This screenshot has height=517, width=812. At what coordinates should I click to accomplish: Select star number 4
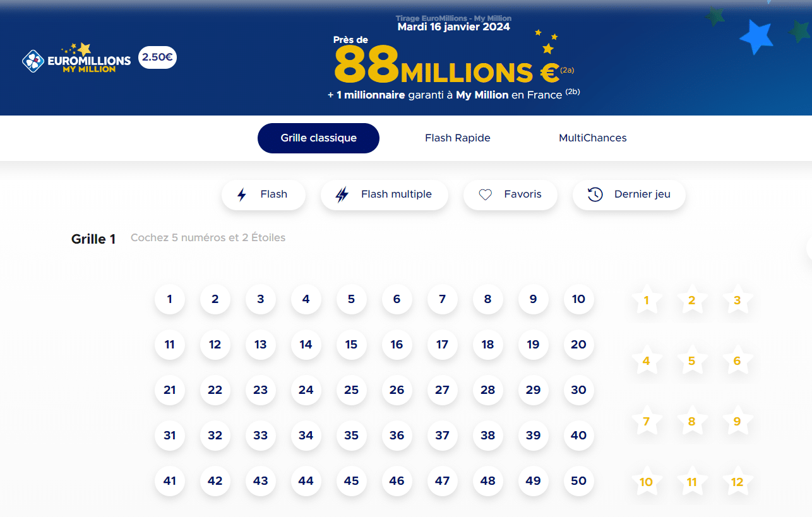pyautogui.click(x=646, y=361)
